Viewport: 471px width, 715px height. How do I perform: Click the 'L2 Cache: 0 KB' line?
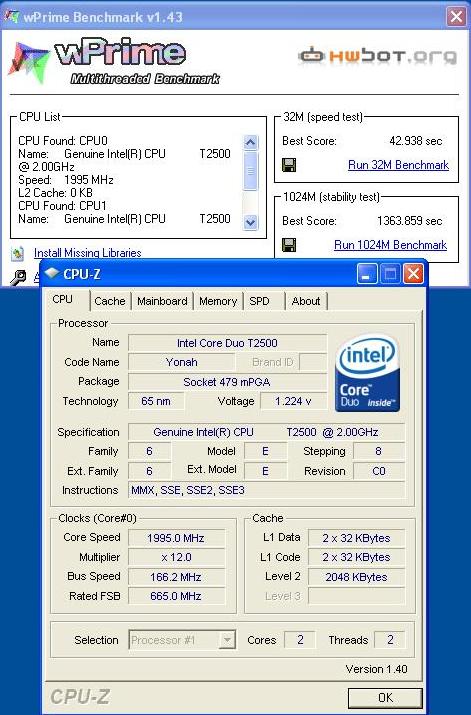(x=55, y=193)
